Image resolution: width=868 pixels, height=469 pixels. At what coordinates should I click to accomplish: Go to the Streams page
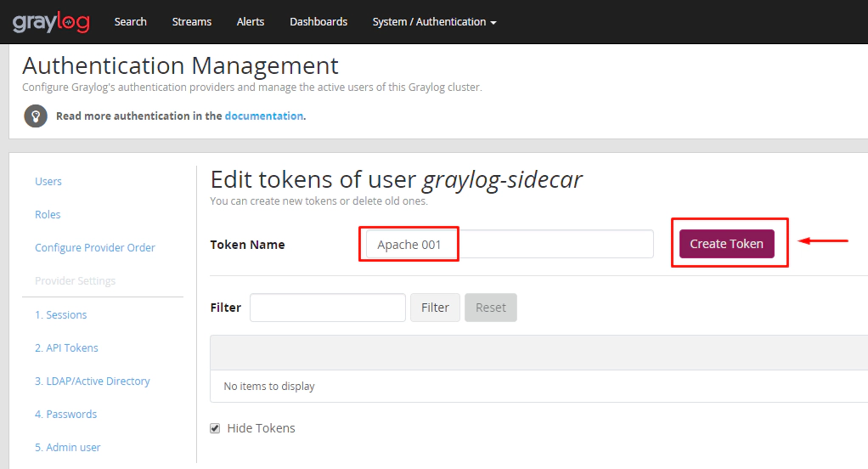click(x=192, y=22)
